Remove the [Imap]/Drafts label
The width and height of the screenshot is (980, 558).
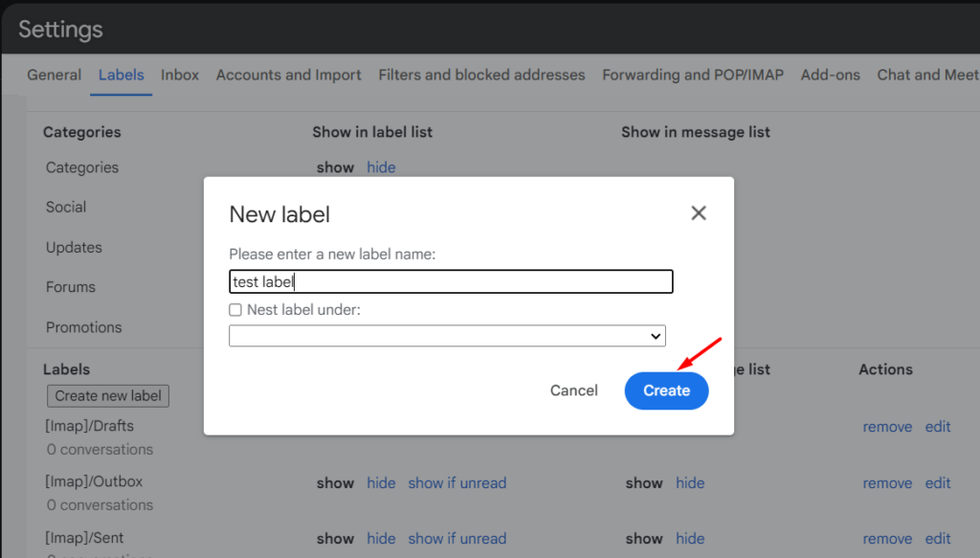[x=887, y=427]
